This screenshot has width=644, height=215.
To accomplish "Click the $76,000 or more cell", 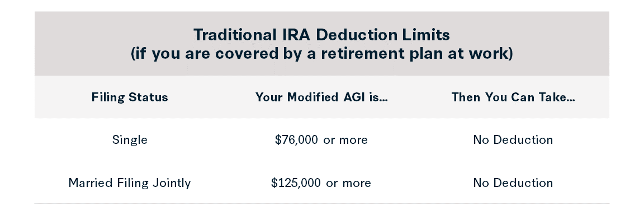I will pyautogui.click(x=321, y=140).
